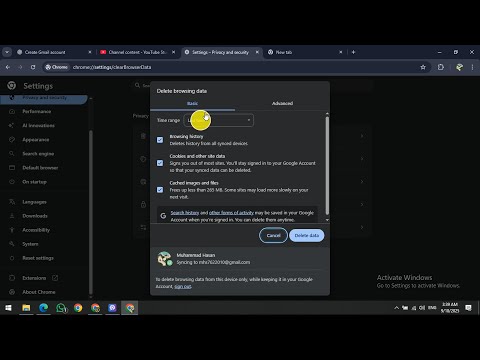Screen dimensions: 480x360
Task: Open the Windows Start menu
Action: point(8,308)
